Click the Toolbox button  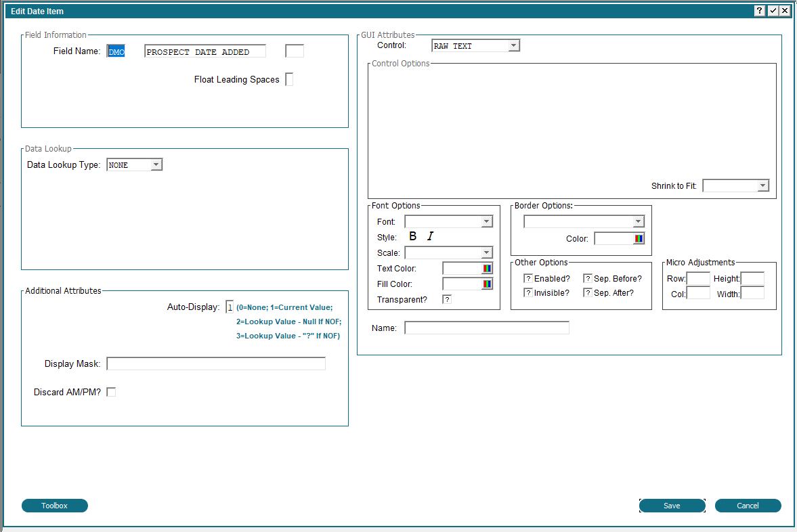[54, 506]
